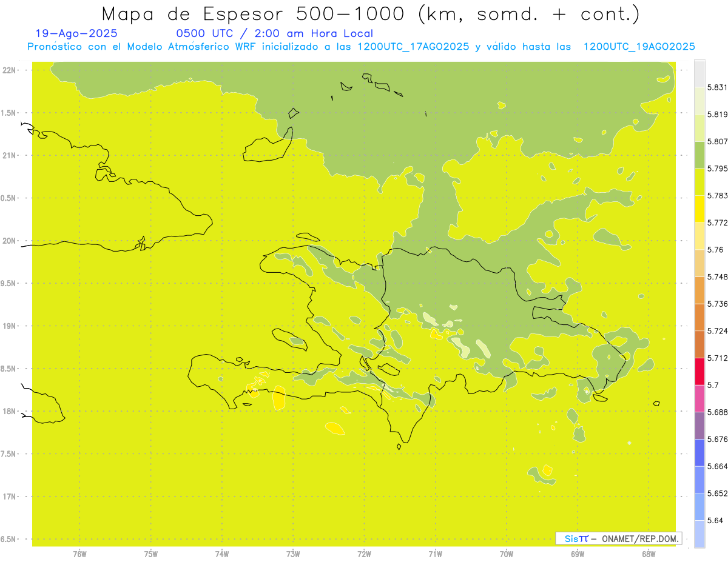Click the green swatch between 5.795 and 5.807

699,155
